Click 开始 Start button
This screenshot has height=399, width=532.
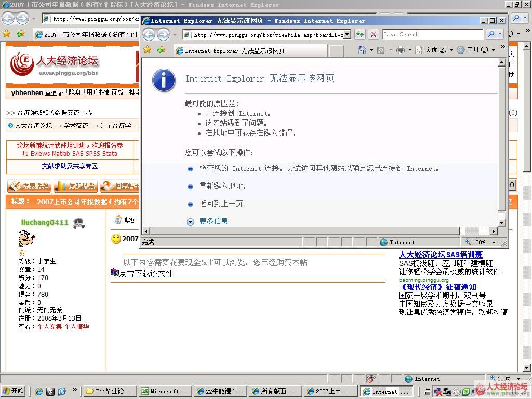click(x=14, y=391)
